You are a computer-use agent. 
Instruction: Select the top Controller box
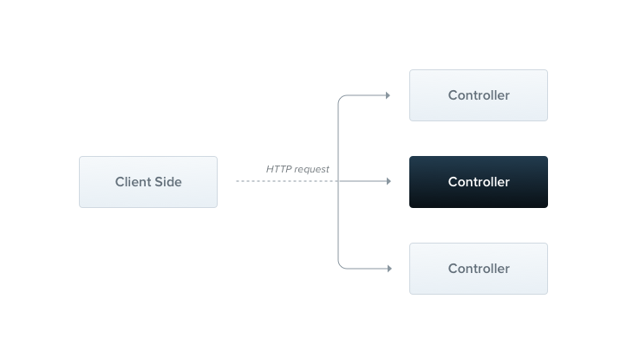[479, 95]
